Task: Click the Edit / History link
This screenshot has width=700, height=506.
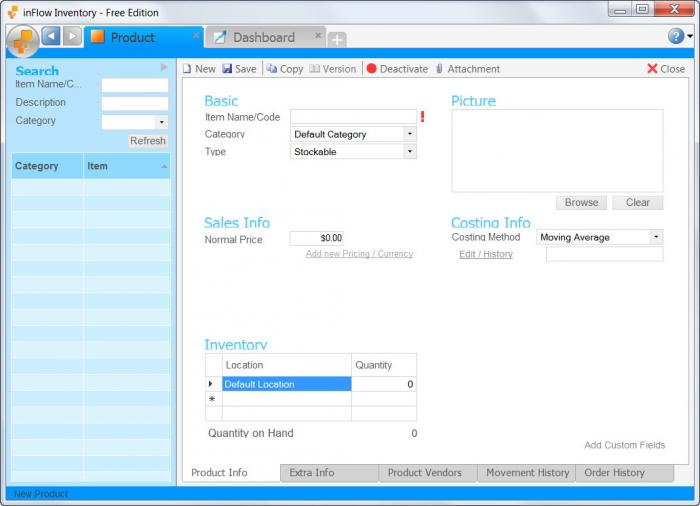Action: click(486, 254)
